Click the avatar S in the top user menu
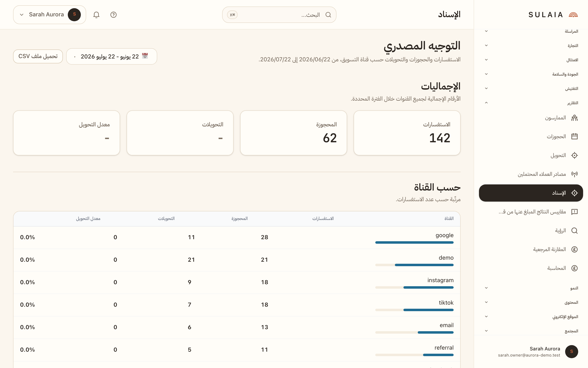588x368 pixels. 74,15
